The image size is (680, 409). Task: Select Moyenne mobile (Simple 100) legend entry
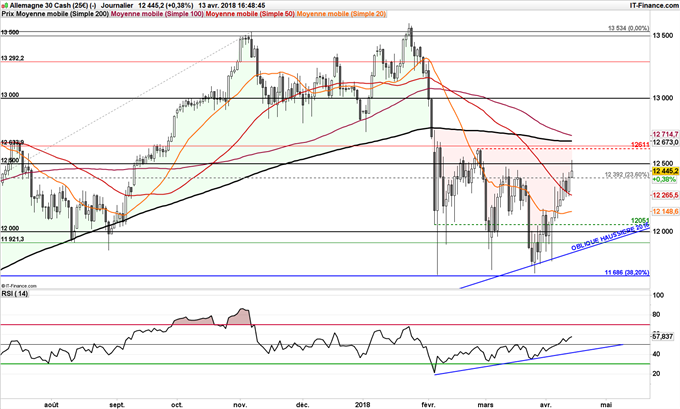pyautogui.click(x=158, y=14)
